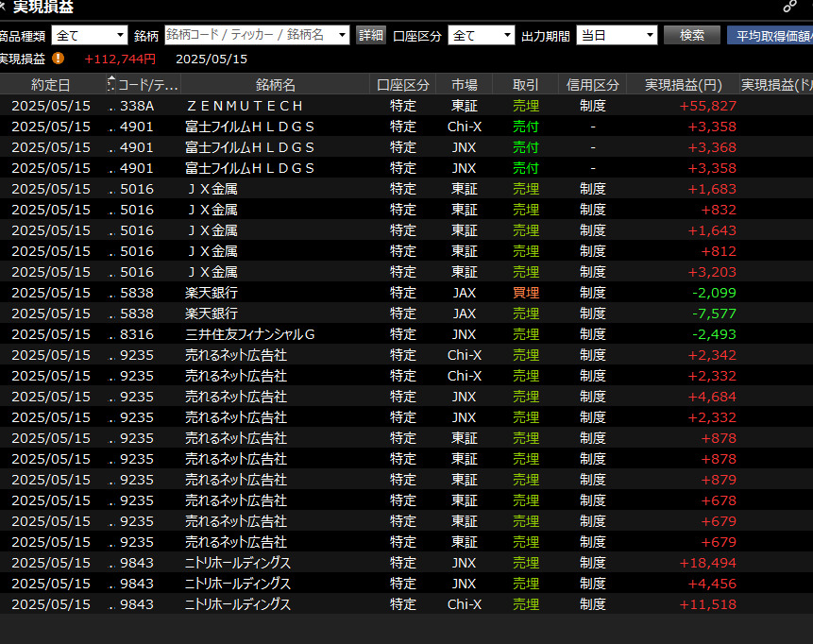The image size is (813, 644).
Task: Click the +18,494 ニトリ profit value
Action: pyautogui.click(x=708, y=563)
